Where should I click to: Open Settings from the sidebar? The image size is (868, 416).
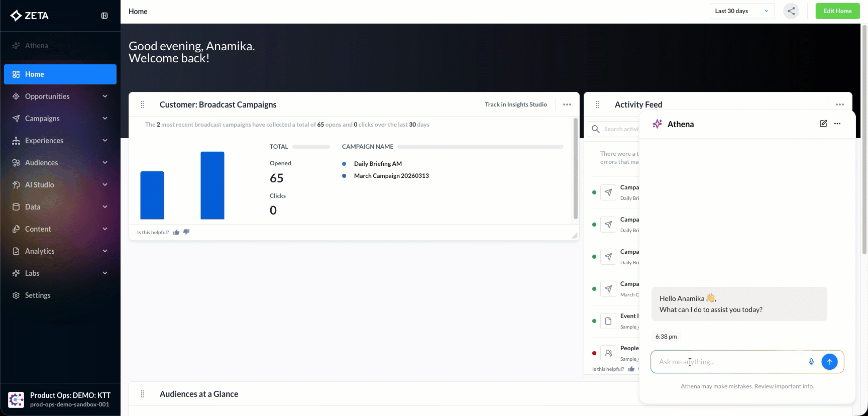click(38, 295)
